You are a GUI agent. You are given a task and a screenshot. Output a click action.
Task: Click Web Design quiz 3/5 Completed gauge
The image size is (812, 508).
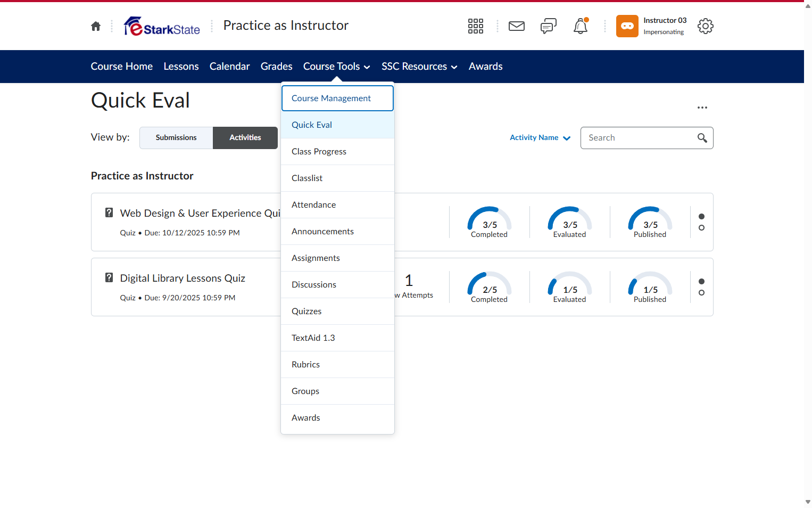point(489,222)
